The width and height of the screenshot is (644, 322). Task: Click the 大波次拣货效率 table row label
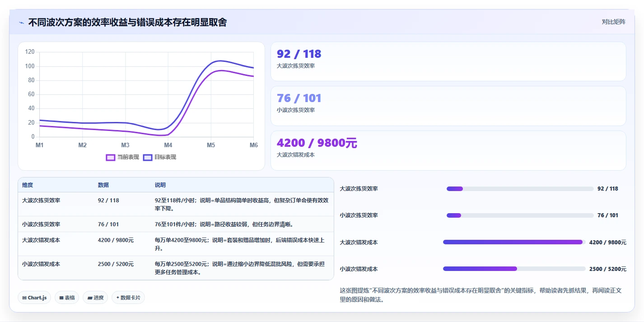point(41,200)
